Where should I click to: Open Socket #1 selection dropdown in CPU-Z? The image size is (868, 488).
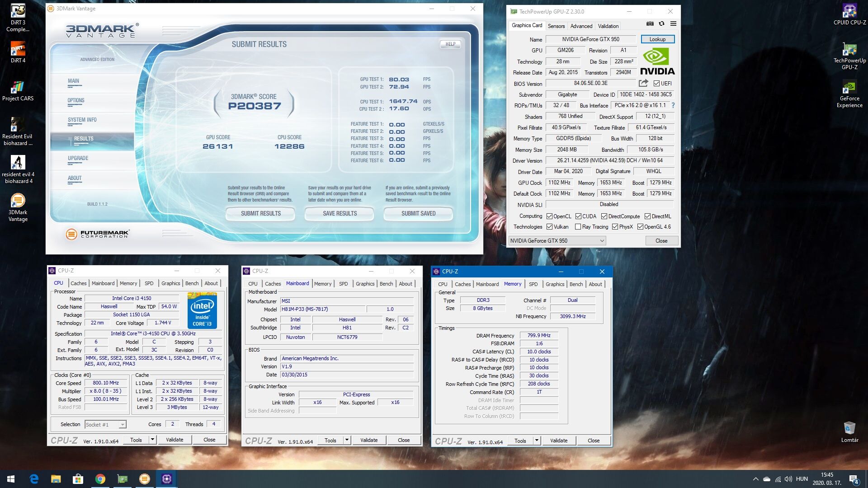pyautogui.click(x=105, y=425)
